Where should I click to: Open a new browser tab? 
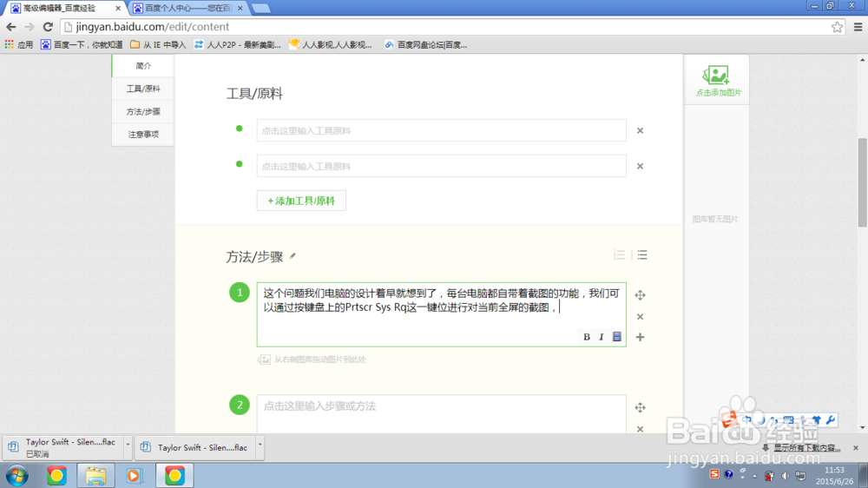pyautogui.click(x=260, y=9)
